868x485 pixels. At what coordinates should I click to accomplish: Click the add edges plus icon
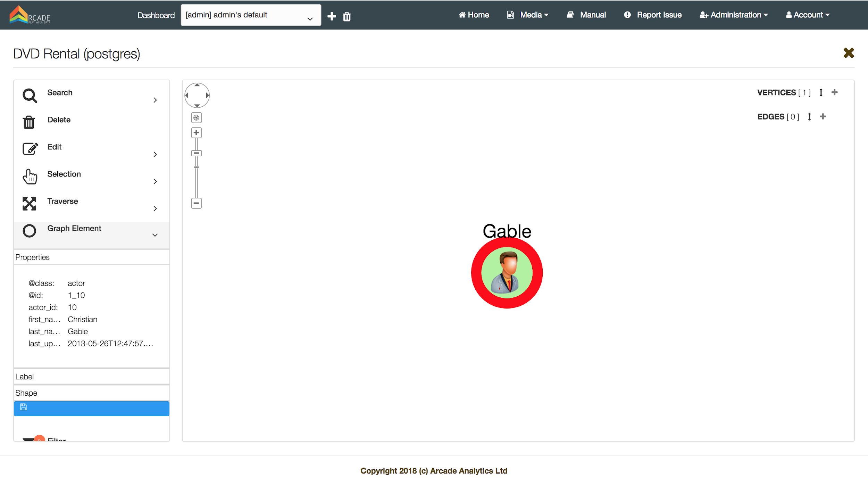click(x=823, y=116)
